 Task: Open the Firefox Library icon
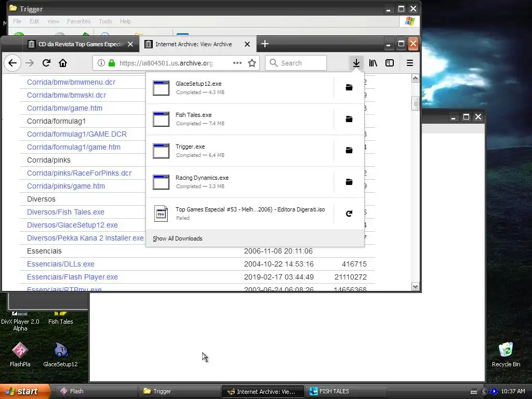click(373, 63)
